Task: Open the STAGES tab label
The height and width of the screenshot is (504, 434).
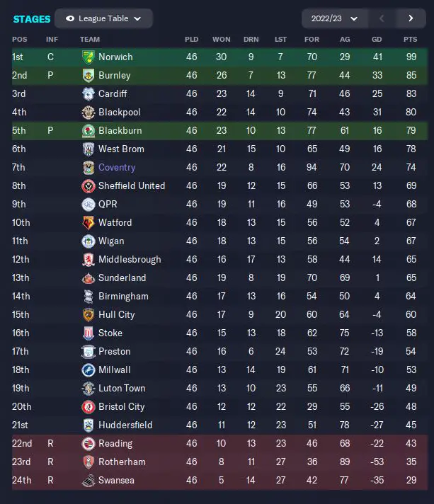Action: (x=32, y=19)
